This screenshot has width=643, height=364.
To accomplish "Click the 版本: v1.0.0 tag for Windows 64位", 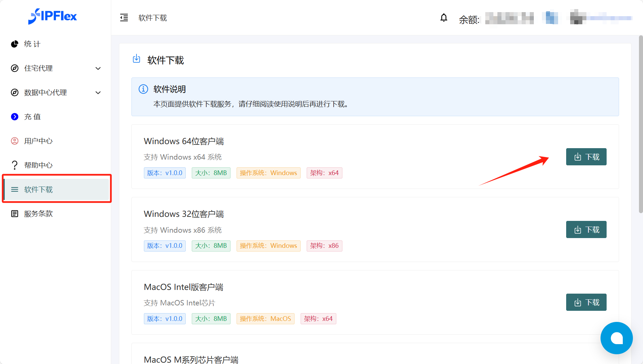I will pyautogui.click(x=164, y=173).
